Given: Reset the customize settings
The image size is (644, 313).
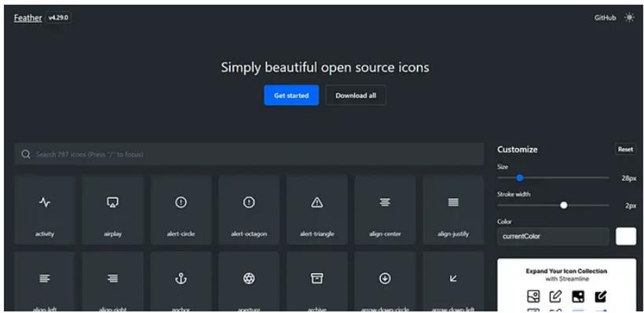Looking at the screenshot, I should coord(625,149).
